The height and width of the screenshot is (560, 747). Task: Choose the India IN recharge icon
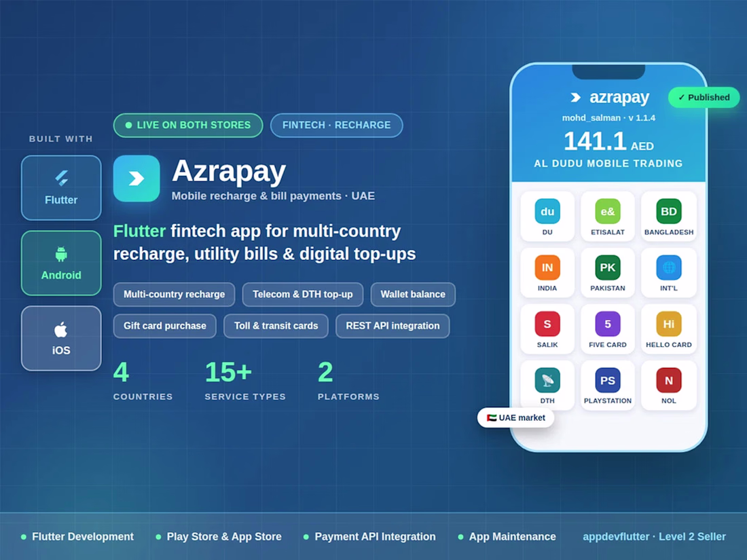click(547, 267)
